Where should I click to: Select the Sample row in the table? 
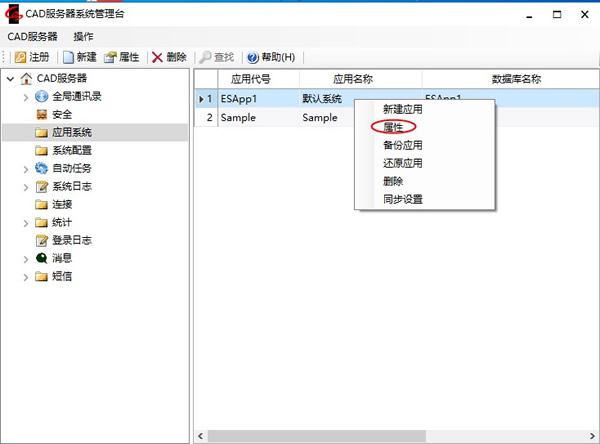pyautogui.click(x=238, y=117)
